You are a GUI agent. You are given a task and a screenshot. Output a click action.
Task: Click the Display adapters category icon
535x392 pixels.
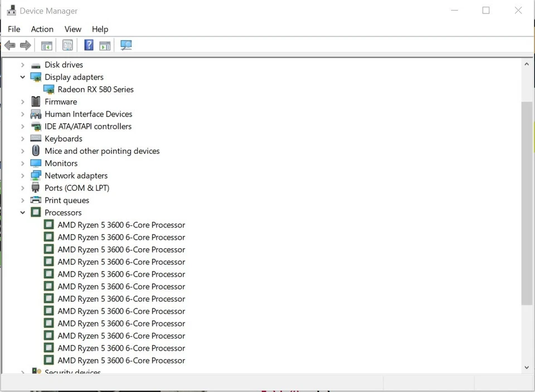click(36, 77)
